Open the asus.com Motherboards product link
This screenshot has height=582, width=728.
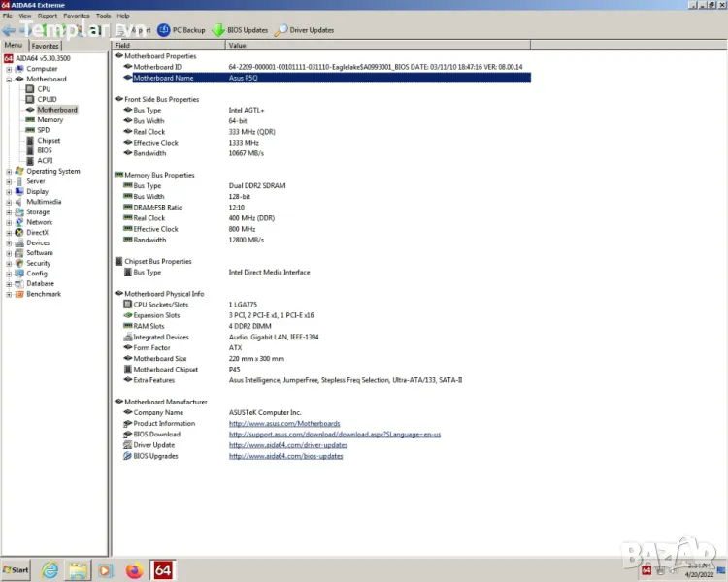coord(284,424)
